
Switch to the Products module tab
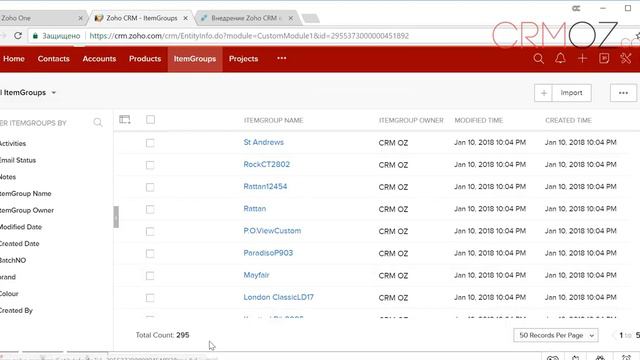145,59
